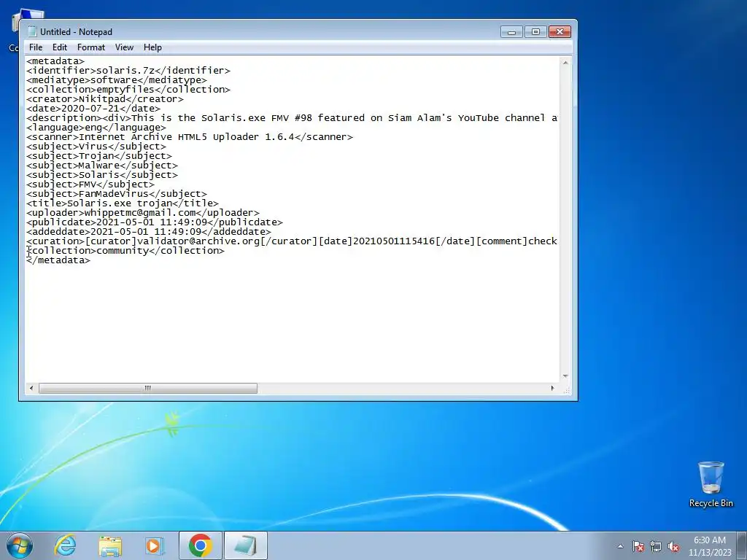The image size is (747, 560).
Task: Click the network status tray icon
Action: tap(656, 546)
